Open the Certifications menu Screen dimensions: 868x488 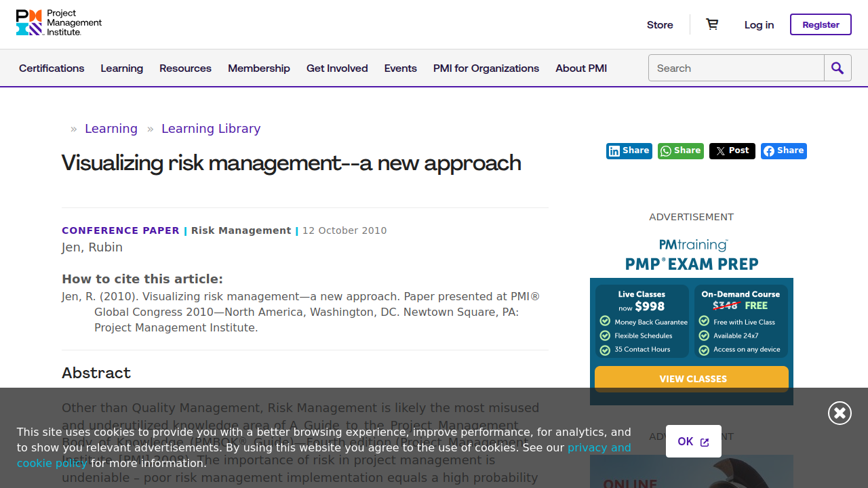pyautogui.click(x=52, y=68)
